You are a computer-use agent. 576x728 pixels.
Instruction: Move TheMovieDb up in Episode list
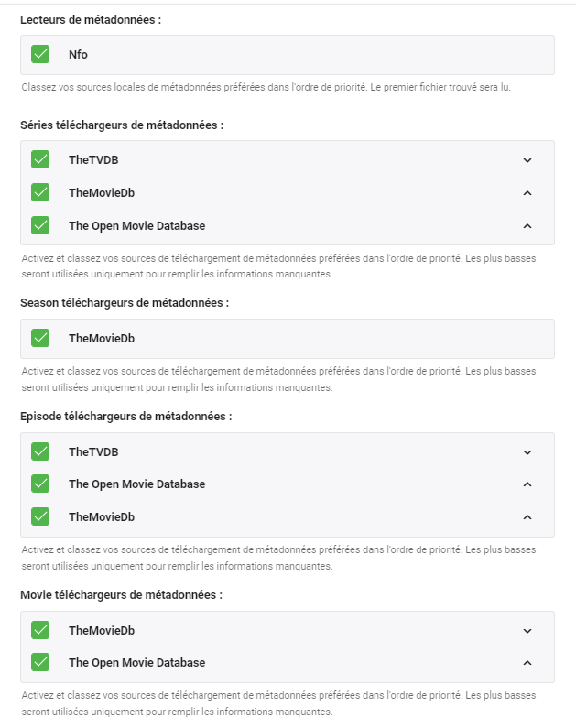point(527,517)
